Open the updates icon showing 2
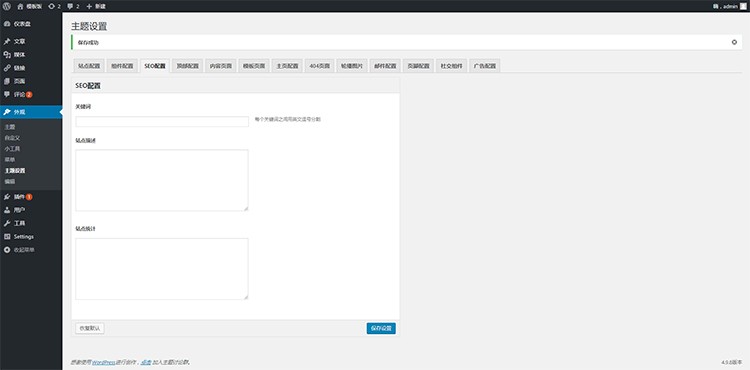The width and height of the screenshot is (750, 370). point(55,6)
